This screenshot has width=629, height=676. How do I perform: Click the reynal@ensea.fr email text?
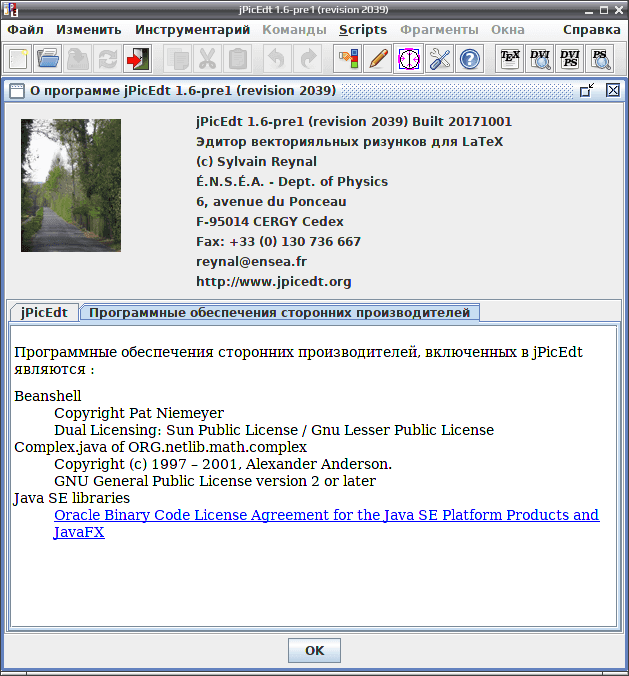251,262
